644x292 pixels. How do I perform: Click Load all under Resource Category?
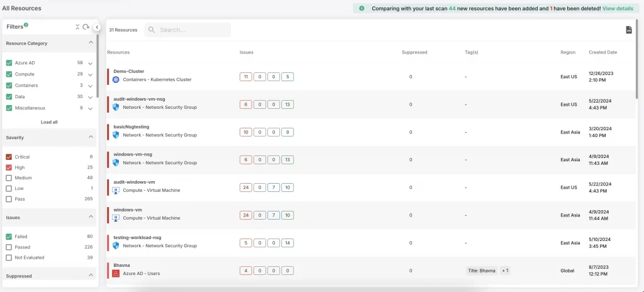(49, 122)
